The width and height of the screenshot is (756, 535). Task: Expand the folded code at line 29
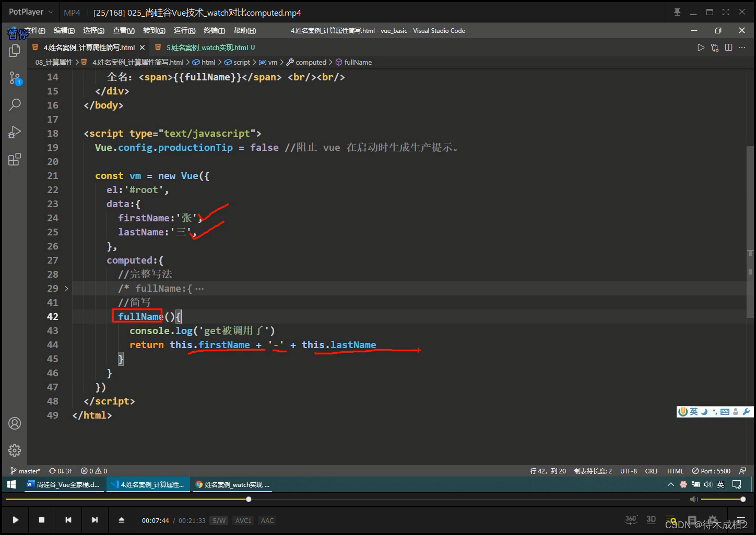pyautogui.click(x=66, y=288)
